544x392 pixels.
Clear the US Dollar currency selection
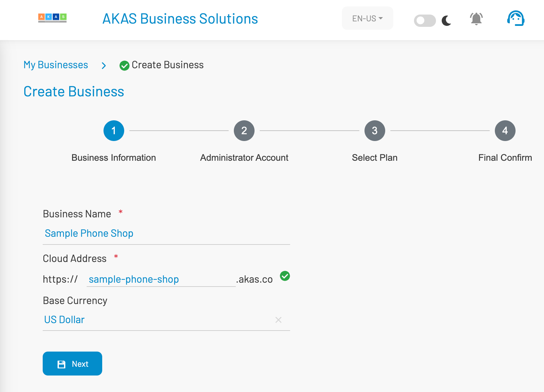[278, 320]
